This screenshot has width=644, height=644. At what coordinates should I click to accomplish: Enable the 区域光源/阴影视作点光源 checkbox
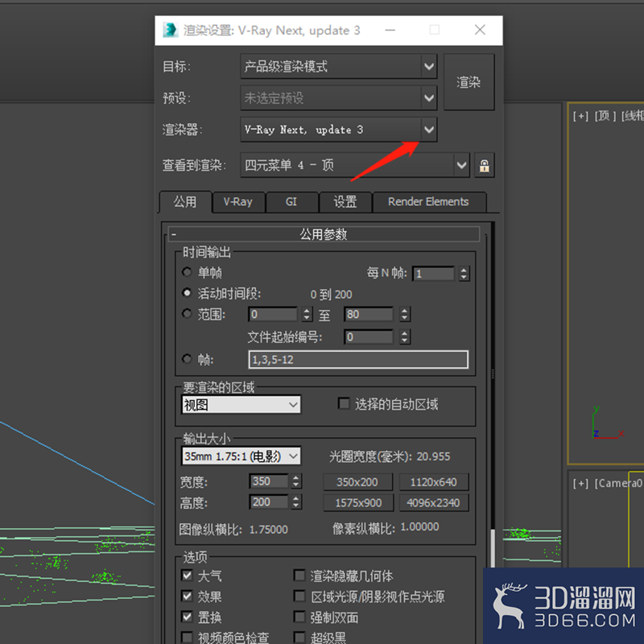[x=299, y=596]
